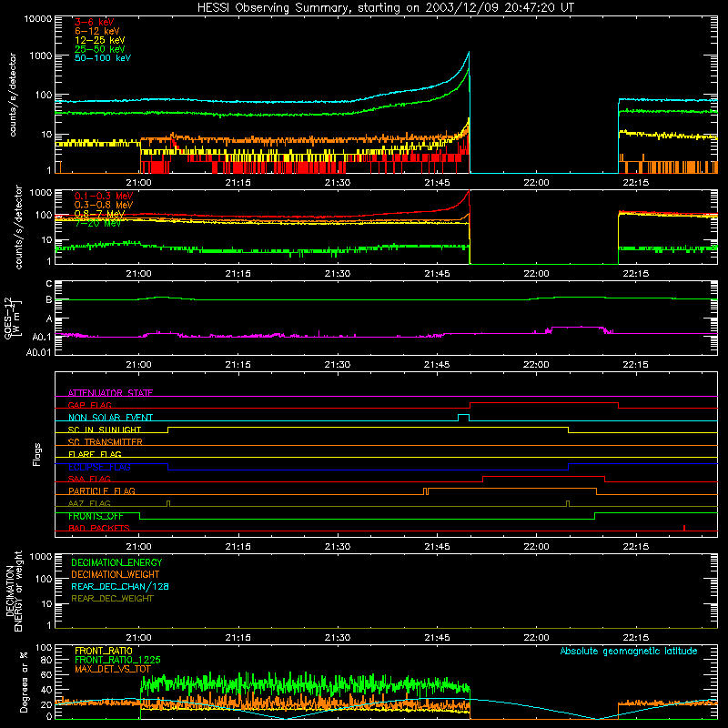Click the REAR_DEC_CHAN/128 legend label
Image resolution: width=728 pixels, height=728 pixels.
(x=120, y=586)
